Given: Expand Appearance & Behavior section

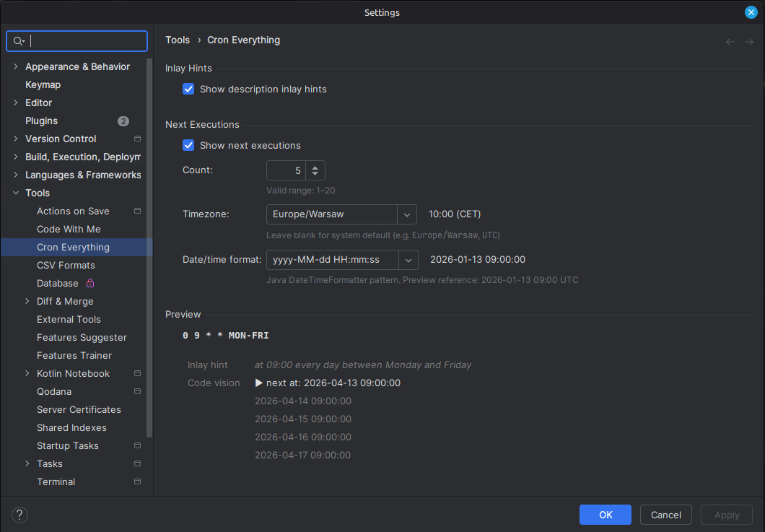Looking at the screenshot, I should (16, 66).
